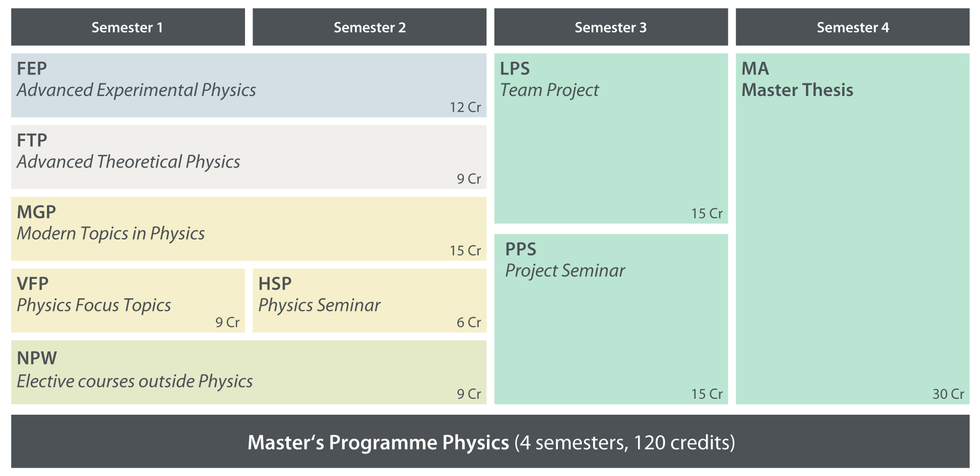Click VFP Physics Focus Topics block

[128, 300]
